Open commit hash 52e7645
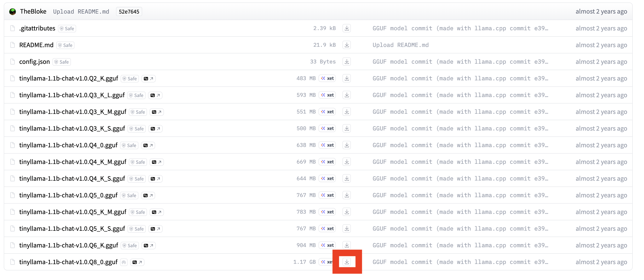Screen dimensions: 644x280 point(129,12)
